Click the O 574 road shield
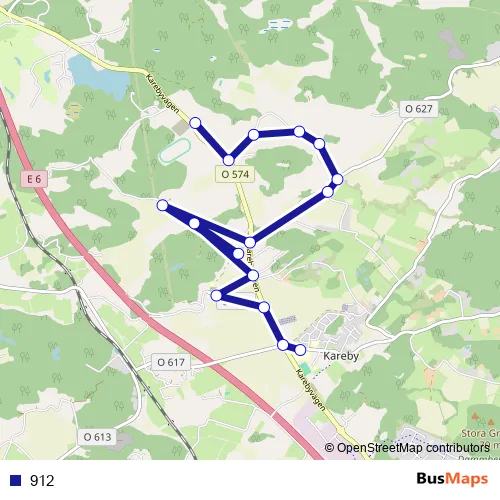Image resolution: width=500 pixels, height=500 pixels. click(x=235, y=174)
